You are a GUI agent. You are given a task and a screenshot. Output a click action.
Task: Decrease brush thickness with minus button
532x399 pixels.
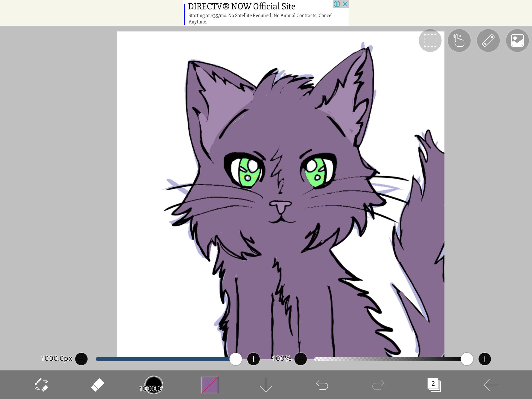81,359
